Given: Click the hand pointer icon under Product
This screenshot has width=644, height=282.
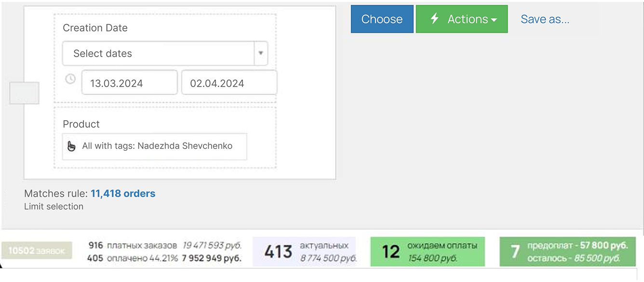Looking at the screenshot, I should (x=71, y=146).
